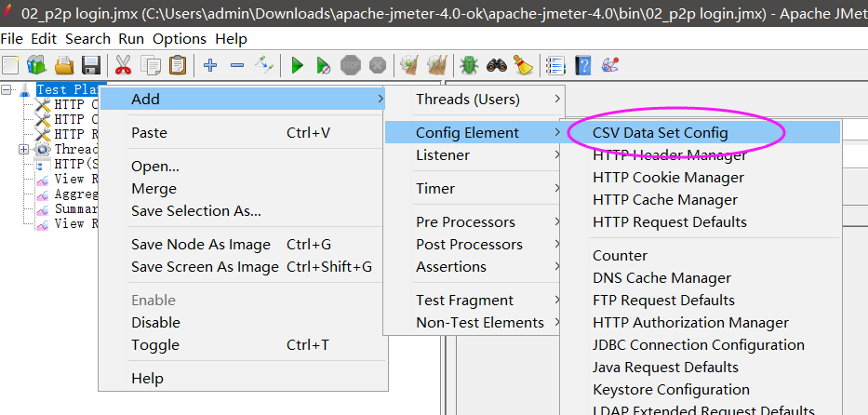868x415 pixels.
Task: Choose Open... in context menu
Action: pos(243,166)
